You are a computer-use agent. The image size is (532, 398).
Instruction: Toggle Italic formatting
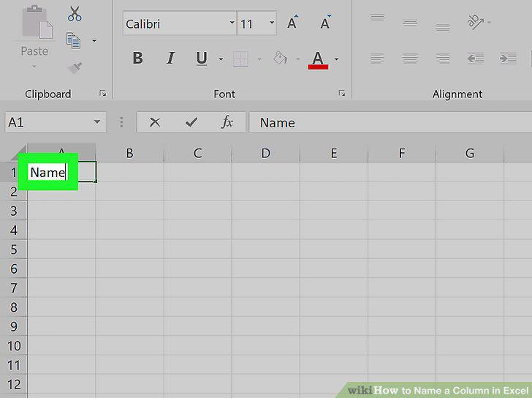point(170,59)
